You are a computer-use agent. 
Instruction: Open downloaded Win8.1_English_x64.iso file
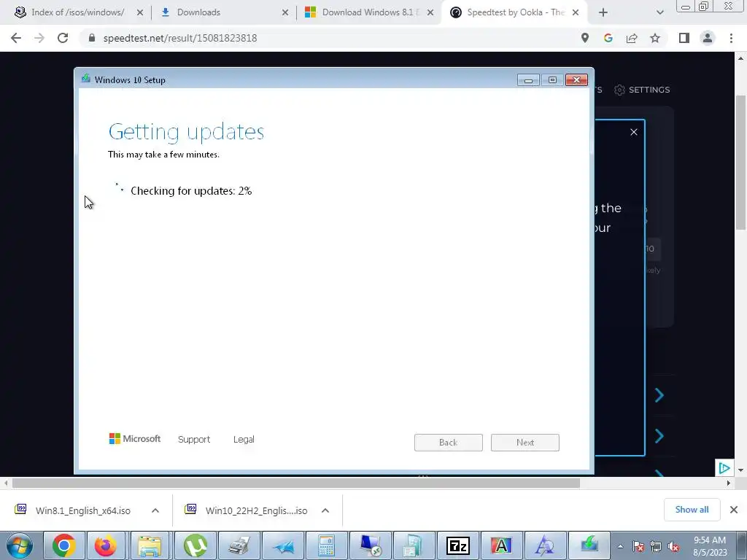pyautogui.click(x=83, y=510)
